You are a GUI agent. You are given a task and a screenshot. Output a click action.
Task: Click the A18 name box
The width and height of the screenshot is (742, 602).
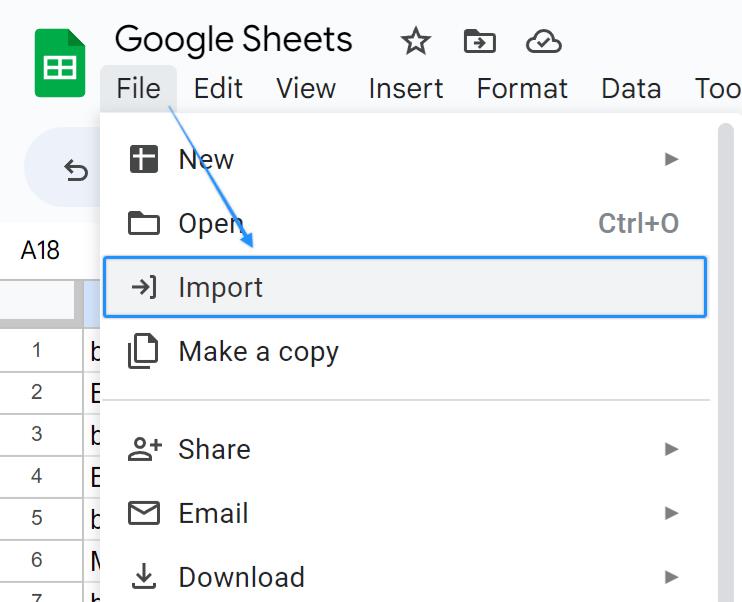click(x=40, y=250)
